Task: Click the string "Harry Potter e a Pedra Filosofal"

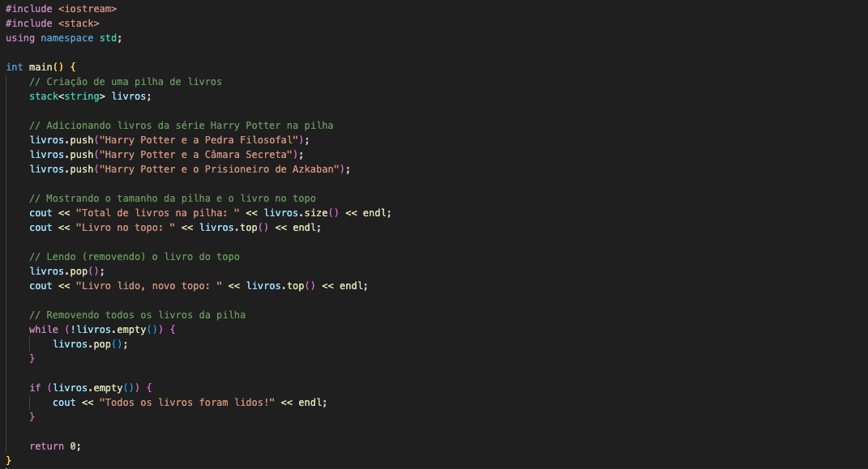Action: 199,140
